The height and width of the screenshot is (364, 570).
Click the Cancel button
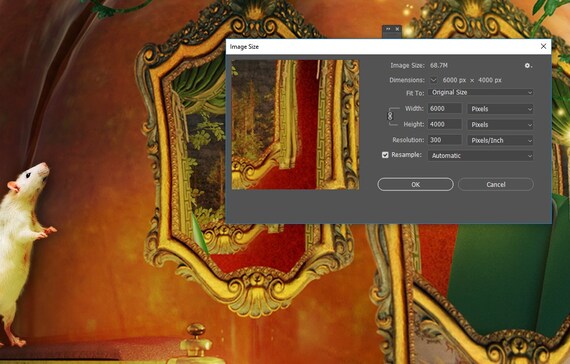pyautogui.click(x=496, y=184)
